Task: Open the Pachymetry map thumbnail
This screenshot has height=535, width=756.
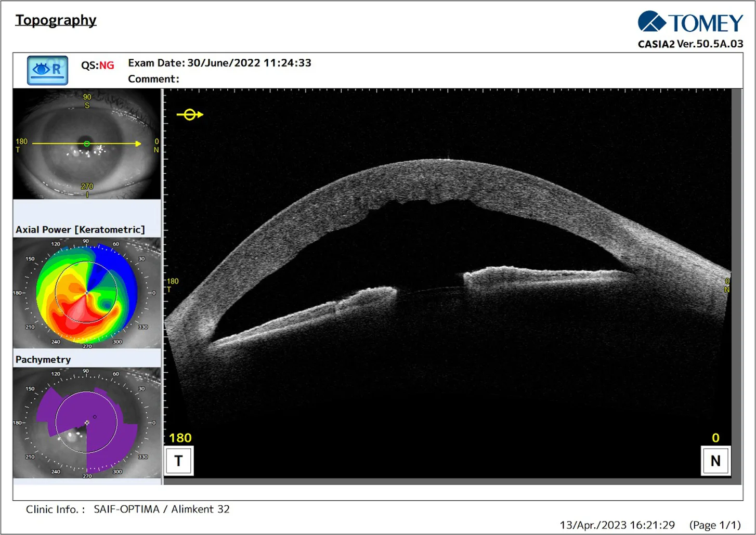Action: pos(87,423)
